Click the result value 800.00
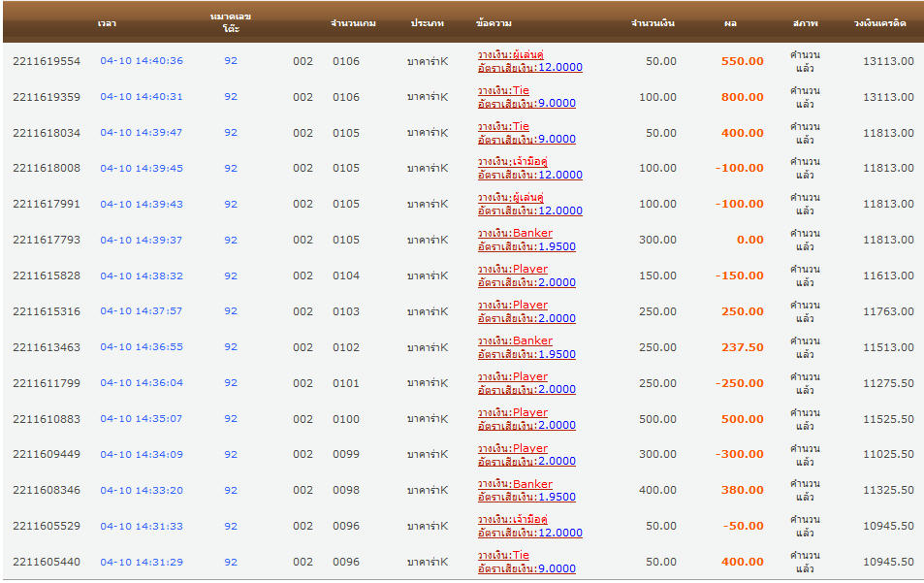The image size is (924, 583). point(742,97)
